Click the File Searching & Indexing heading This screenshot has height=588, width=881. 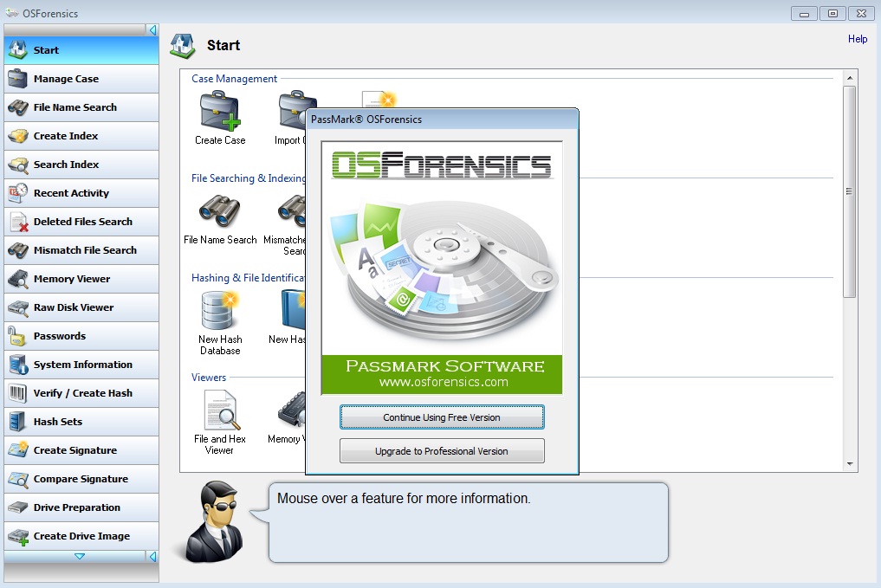tap(249, 178)
